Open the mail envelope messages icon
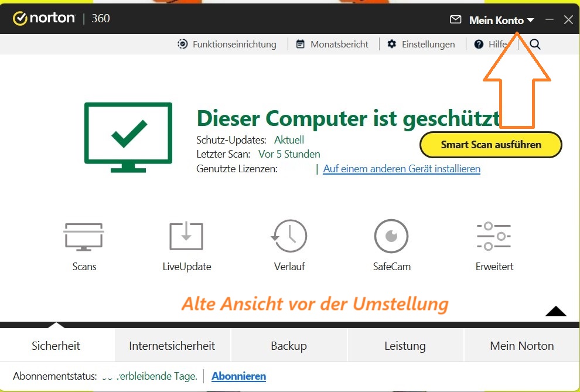This screenshot has width=580, height=392. pyautogui.click(x=455, y=19)
